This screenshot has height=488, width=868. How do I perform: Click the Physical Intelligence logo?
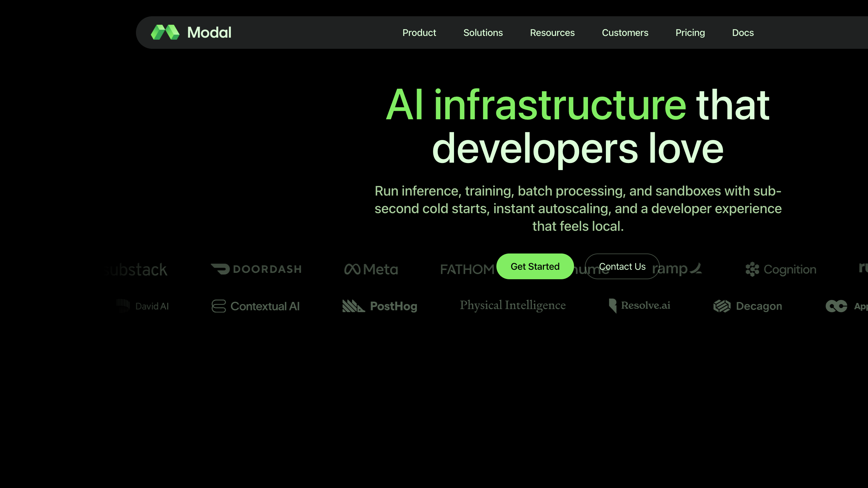(x=513, y=305)
